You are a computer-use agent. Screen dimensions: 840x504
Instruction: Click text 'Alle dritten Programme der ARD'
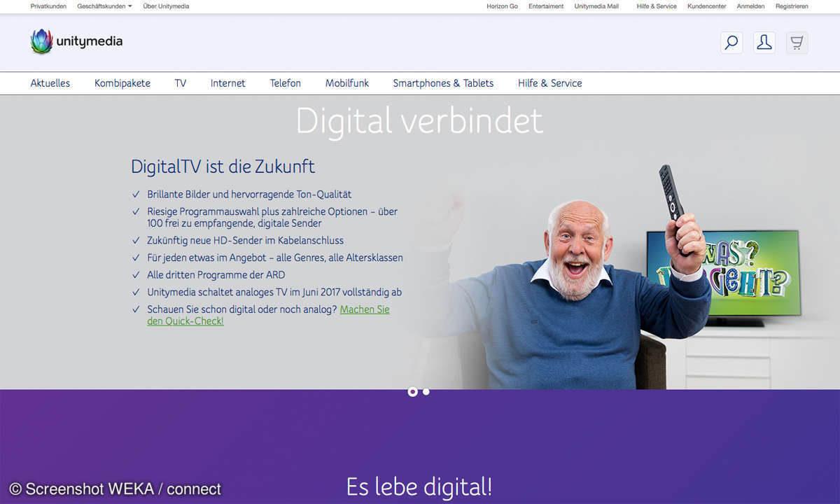216,275
